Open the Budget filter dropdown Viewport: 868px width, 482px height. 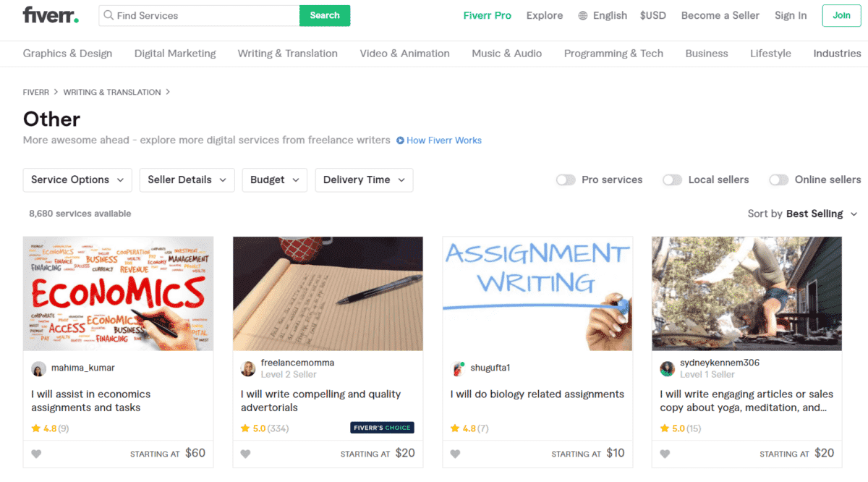pyautogui.click(x=275, y=180)
